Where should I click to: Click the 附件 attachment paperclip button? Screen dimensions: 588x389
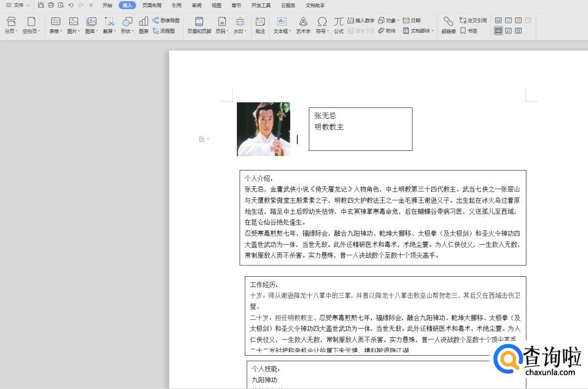pos(387,31)
